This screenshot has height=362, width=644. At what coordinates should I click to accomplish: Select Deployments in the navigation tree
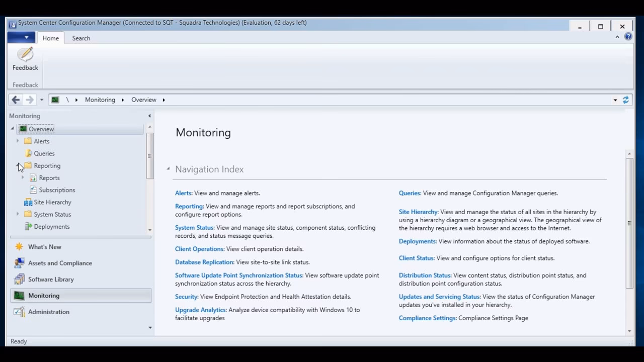pos(52,227)
